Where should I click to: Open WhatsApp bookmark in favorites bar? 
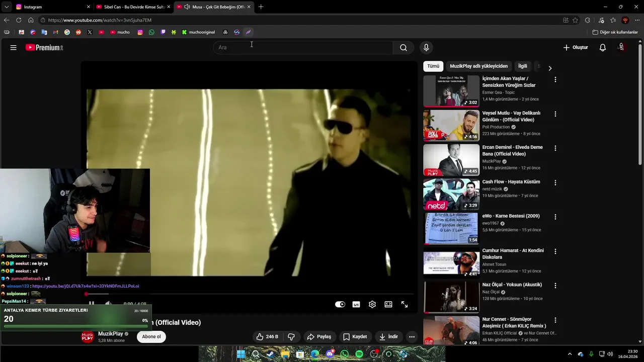[x=151, y=32]
